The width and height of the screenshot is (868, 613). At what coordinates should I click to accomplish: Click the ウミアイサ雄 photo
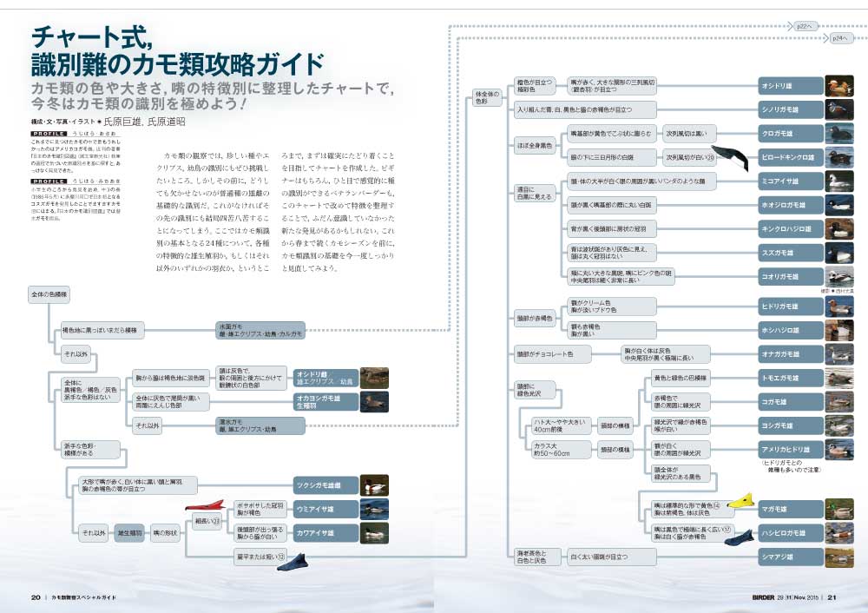pyautogui.click(x=374, y=509)
